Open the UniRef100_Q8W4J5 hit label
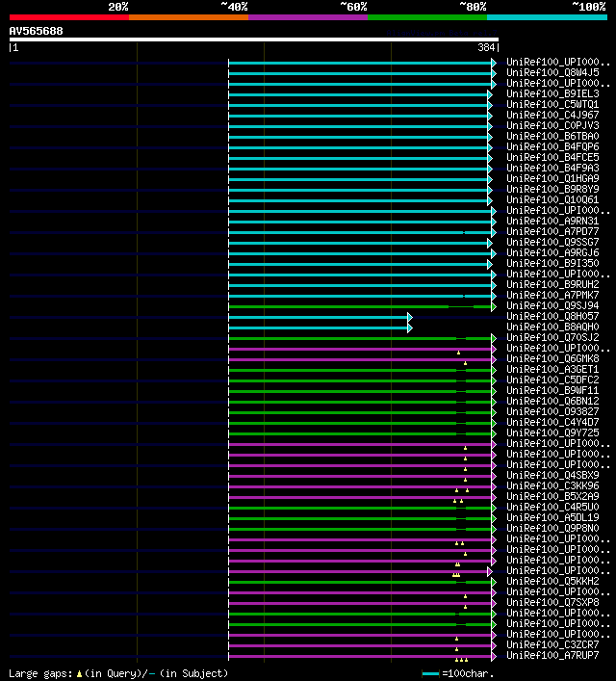This screenshot has height=681, width=616. tap(552, 72)
